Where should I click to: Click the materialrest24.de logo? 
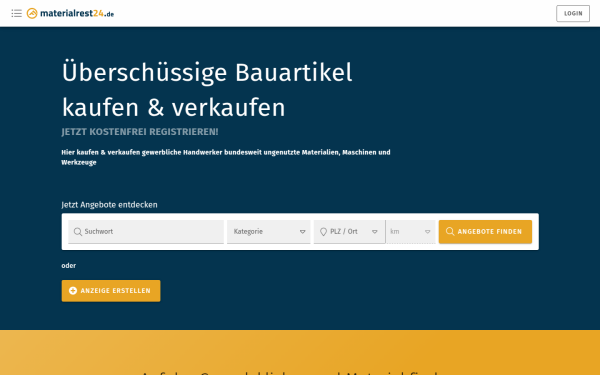[x=70, y=13]
